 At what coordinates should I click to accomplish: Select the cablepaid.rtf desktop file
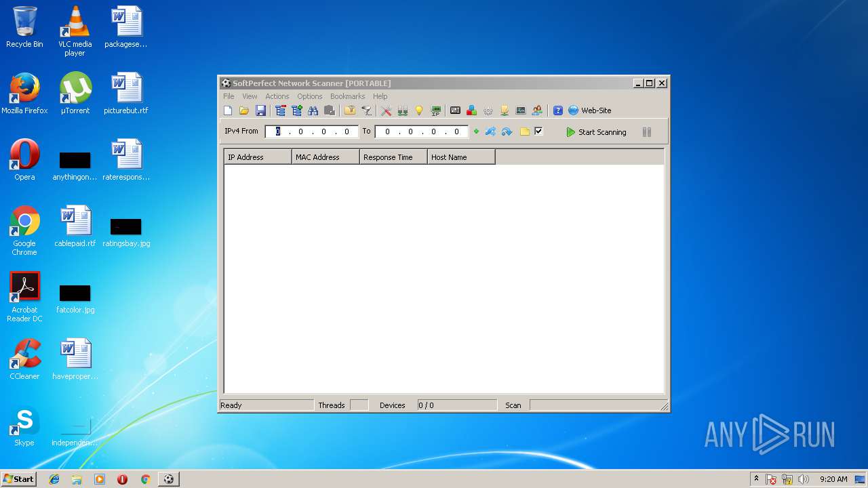pyautogui.click(x=75, y=226)
